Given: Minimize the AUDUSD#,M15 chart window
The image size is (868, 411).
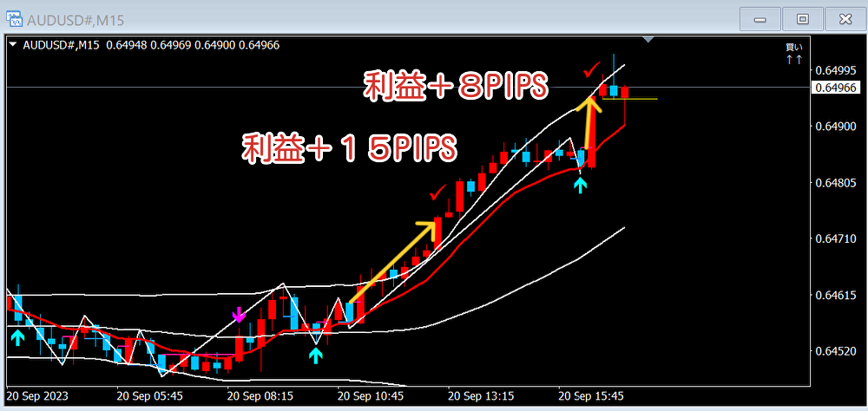Looking at the screenshot, I should click(759, 20).
